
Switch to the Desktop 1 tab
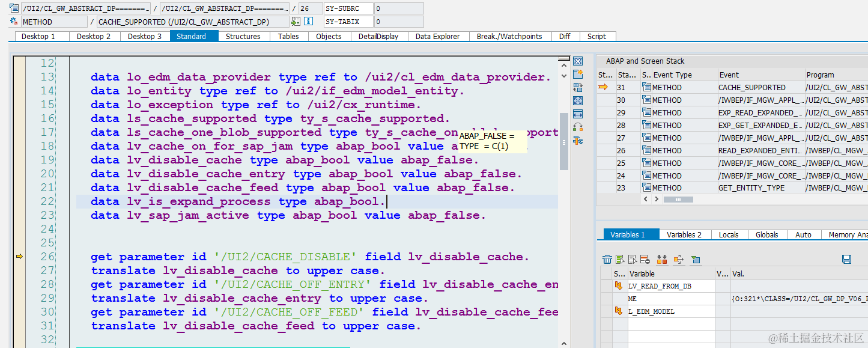pyautogui.click(x=38, y=37)
